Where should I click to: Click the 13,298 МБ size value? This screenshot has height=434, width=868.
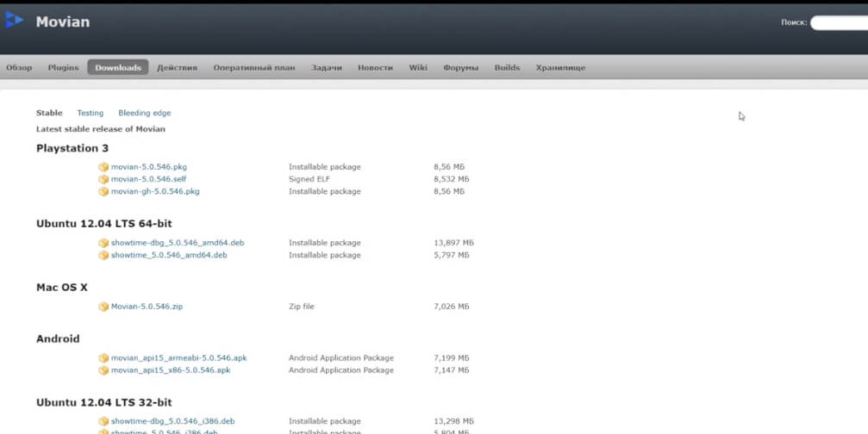(x=453, y=421)
